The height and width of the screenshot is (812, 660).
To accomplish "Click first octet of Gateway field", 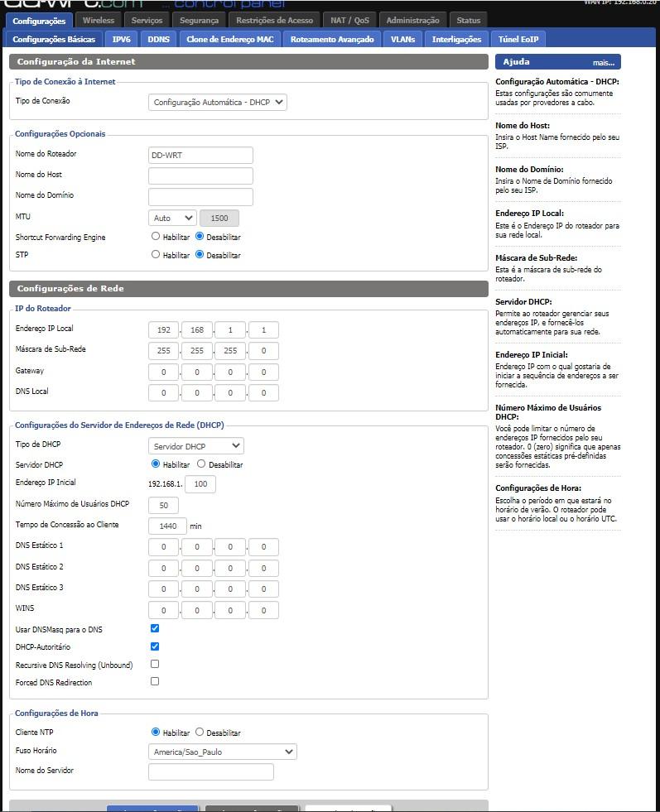I will [x=164, y=372].
